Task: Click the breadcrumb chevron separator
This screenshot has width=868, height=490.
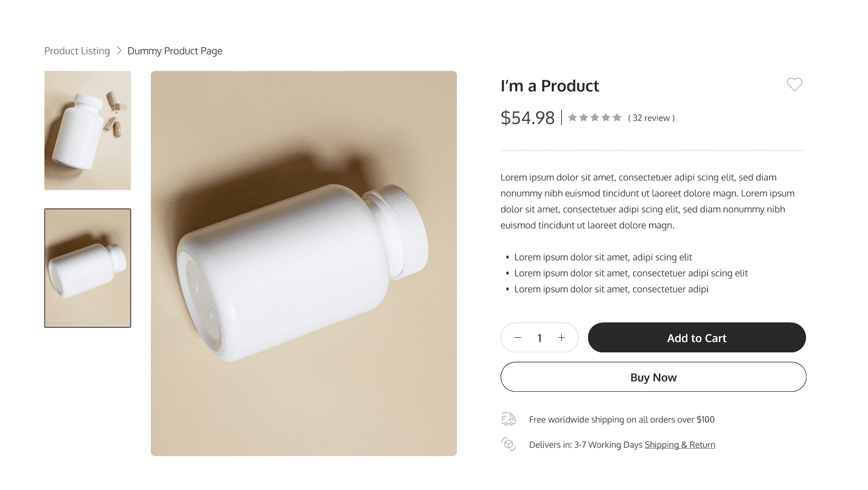Action: click(x=119, y=51)
